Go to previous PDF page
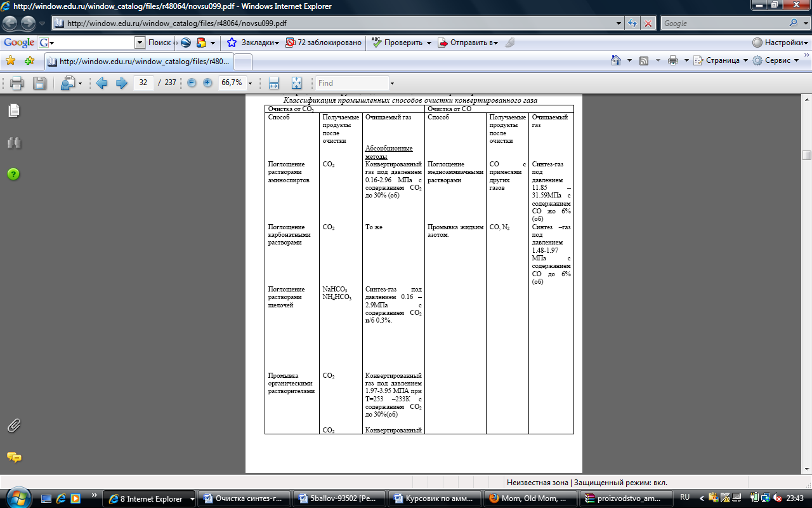This screenshot has height=508, width=812. (101, 83)
